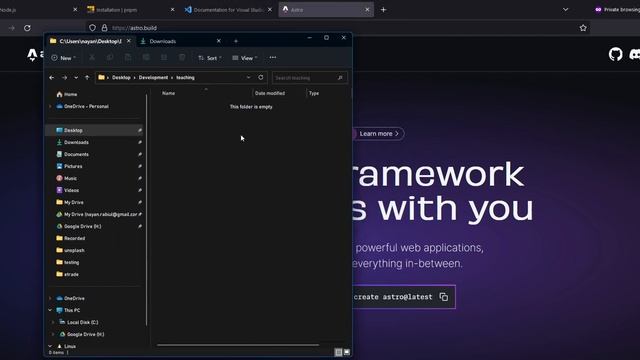Expand Local Disk (C:) node
The height and width of the screenshot is (360, 640).
[53, 322]
